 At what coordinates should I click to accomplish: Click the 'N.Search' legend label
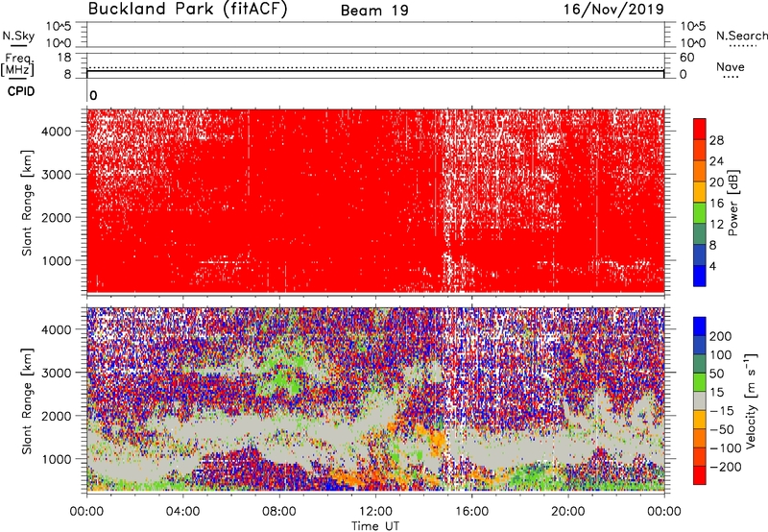[x=741, y=36]
